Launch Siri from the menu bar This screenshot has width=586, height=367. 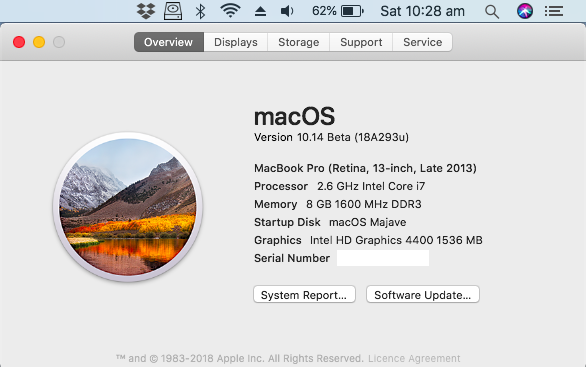tap(525, 11)
